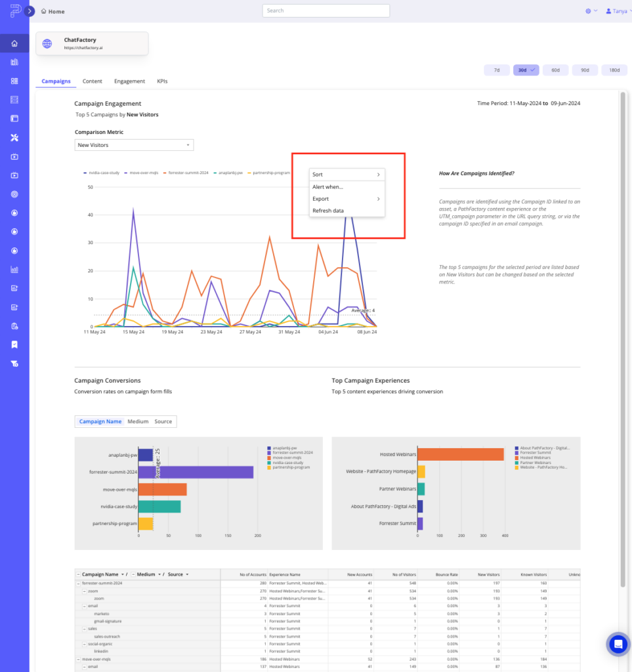Click the ChatFactory site card
The width and height of the screenshot is (632, 672).
point(92,43)
